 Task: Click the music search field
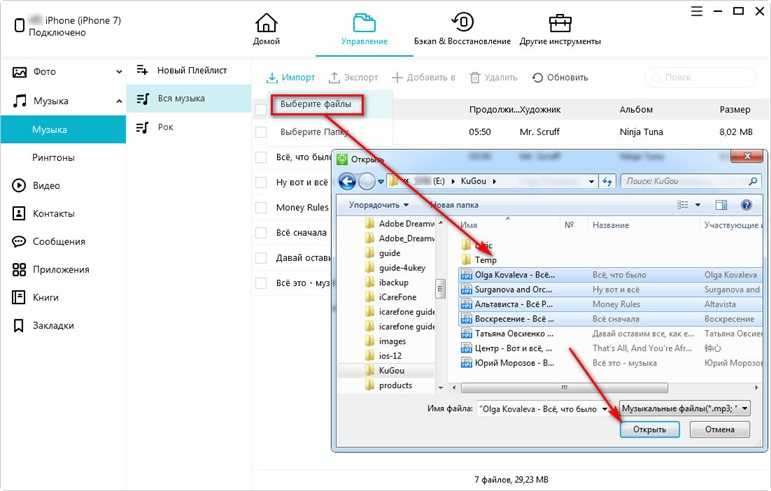(x=700, y=78)
